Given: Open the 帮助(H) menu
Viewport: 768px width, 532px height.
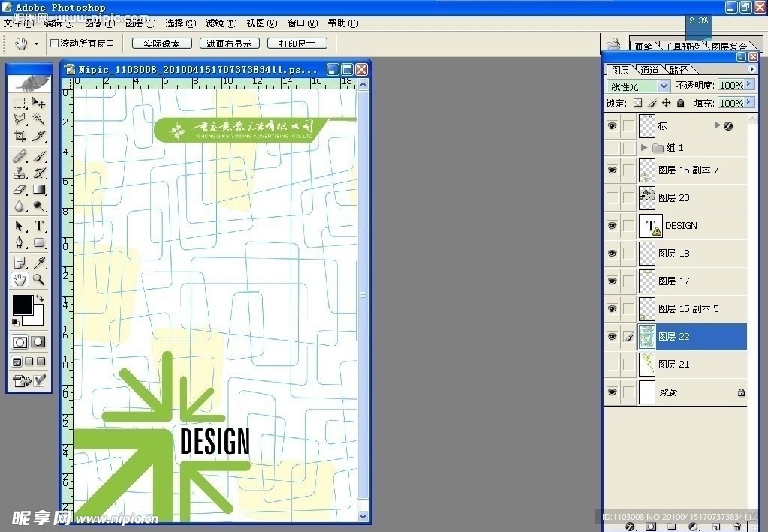Looking at the screenshot, I should (x=343, y=23).
